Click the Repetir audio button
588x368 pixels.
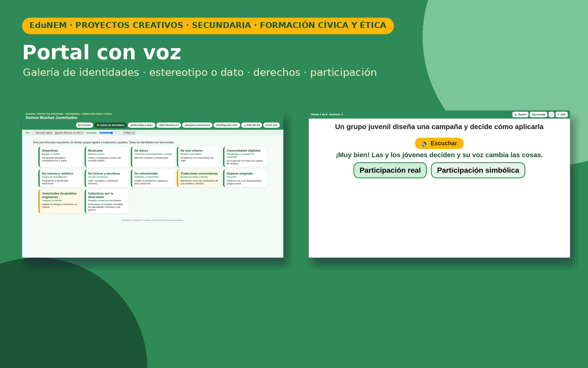[x=520, y=114]
